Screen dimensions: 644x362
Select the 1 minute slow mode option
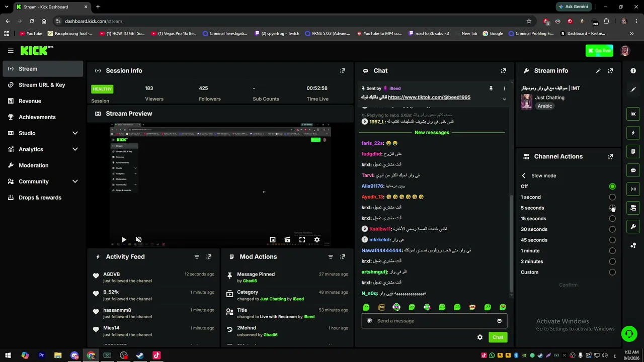[612, 251]
